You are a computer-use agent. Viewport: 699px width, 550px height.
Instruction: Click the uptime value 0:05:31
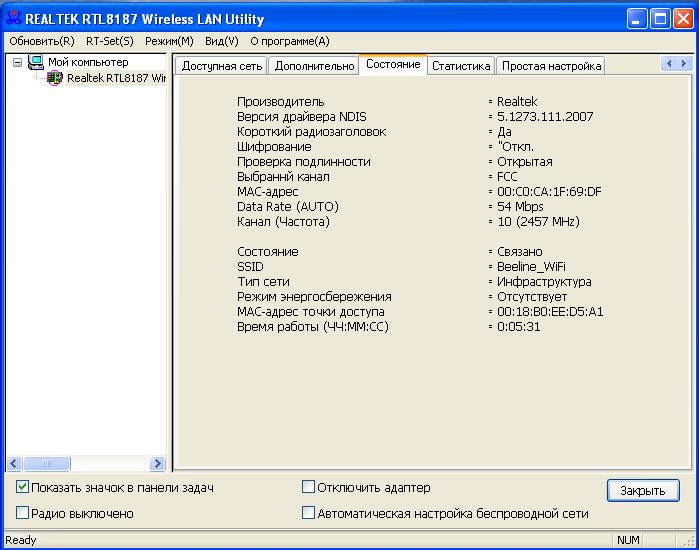[x=518, y=327]
